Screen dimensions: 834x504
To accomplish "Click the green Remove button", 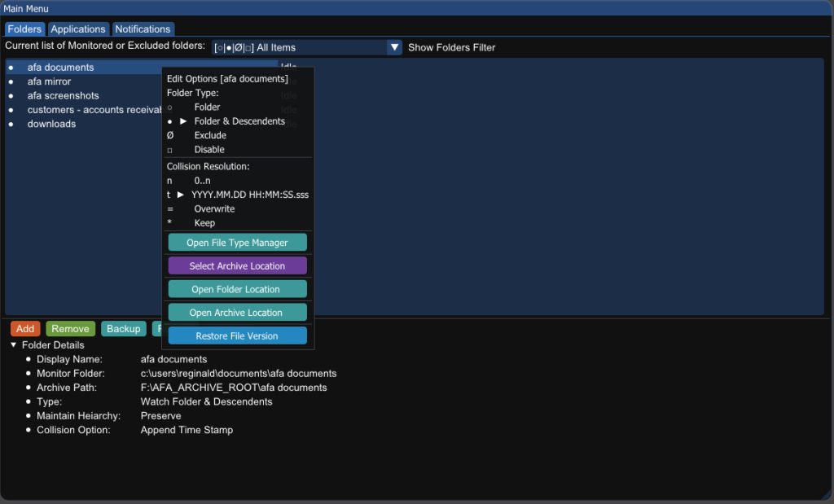I will click(70, 329).
